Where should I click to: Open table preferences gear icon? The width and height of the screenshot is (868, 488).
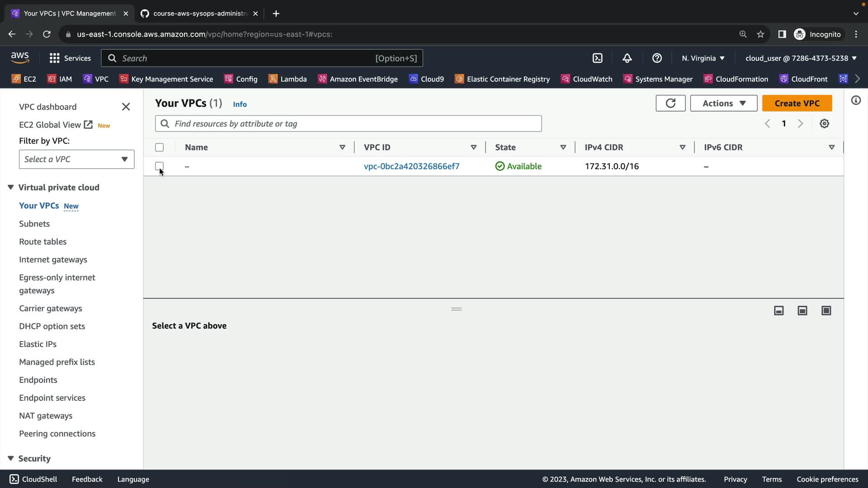[824, 124]
